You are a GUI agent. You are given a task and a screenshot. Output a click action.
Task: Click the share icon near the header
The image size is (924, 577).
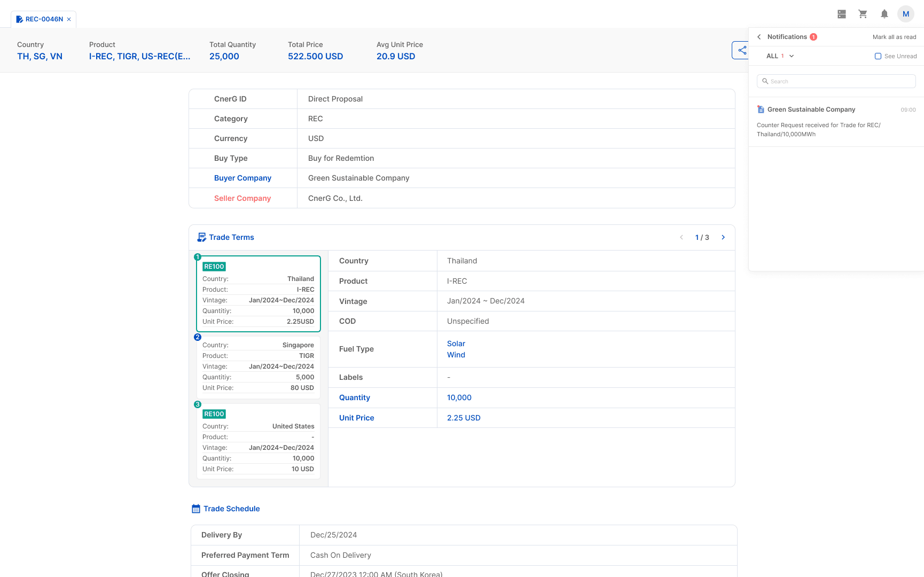(742, 50)
